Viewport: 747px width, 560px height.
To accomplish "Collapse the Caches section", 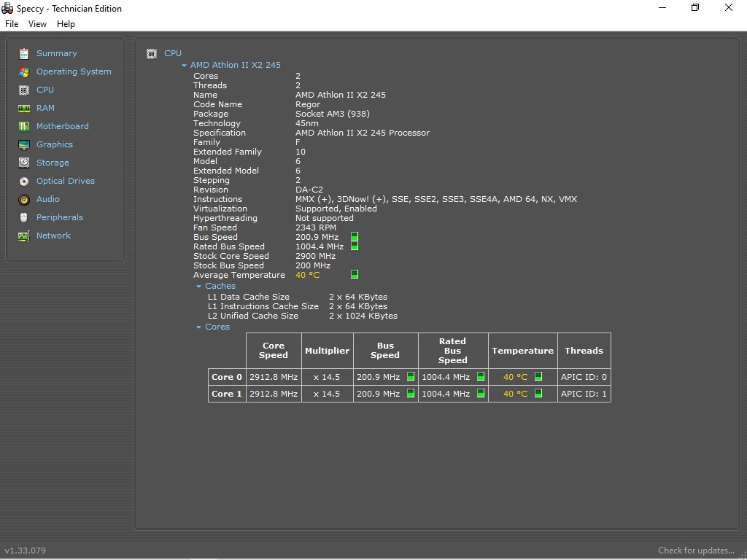I will pyautogui.click(x=198, y=287).
